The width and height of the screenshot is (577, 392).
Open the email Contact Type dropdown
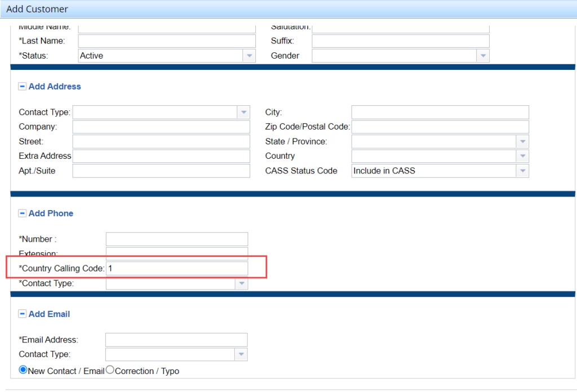click(241, 354)
